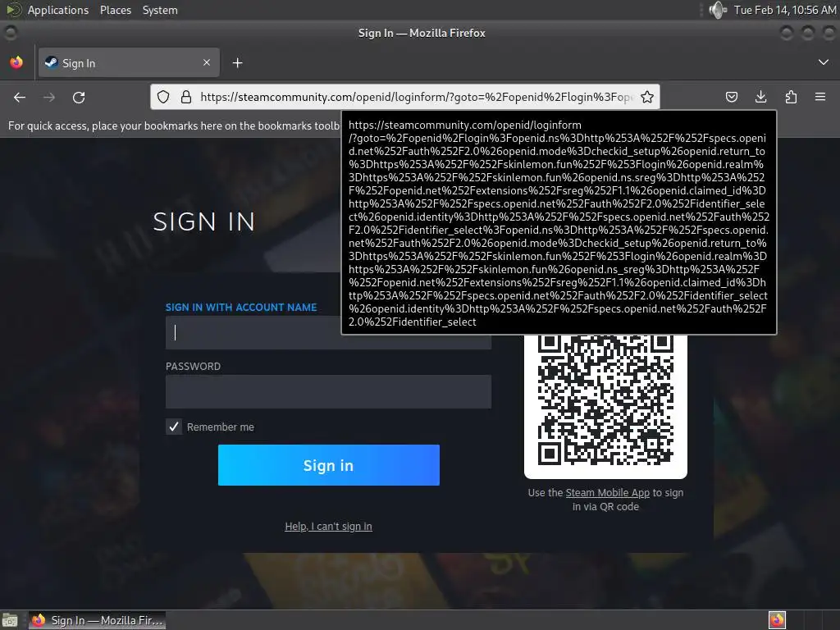Open a new tab with plus button
This screenshot has width=840, height=630.
point(237,63)
